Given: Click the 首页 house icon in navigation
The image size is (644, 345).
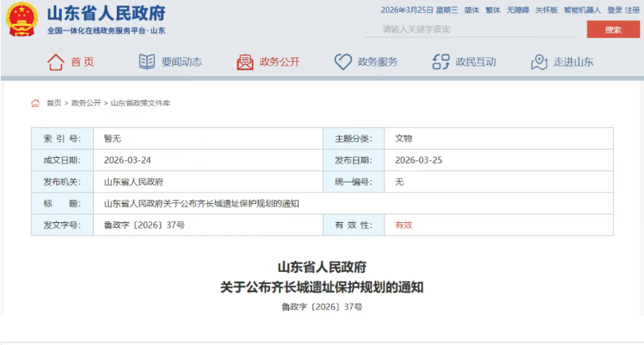Looking at the screenshot, I should tap(56, 62).
